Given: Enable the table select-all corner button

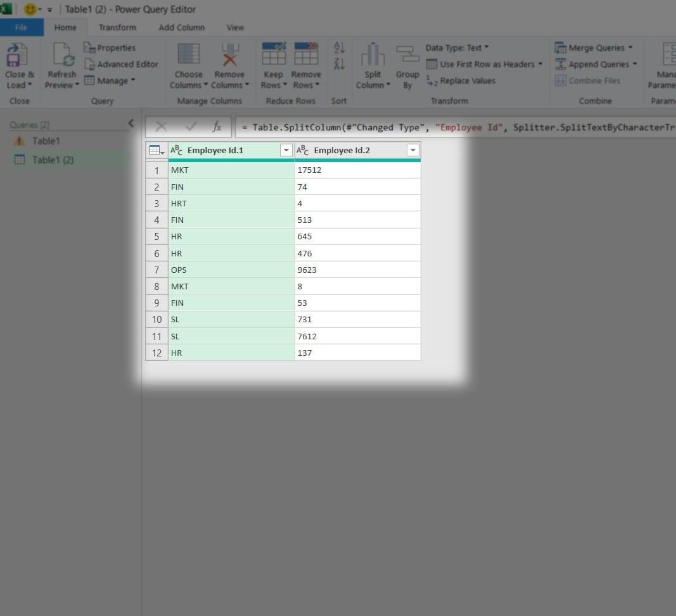Looking at the screenshot, I should click(x=156, y=150).
